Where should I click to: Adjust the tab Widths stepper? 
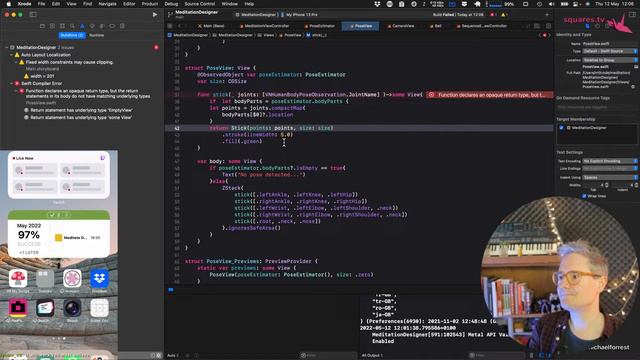click(x=607, y=185)
